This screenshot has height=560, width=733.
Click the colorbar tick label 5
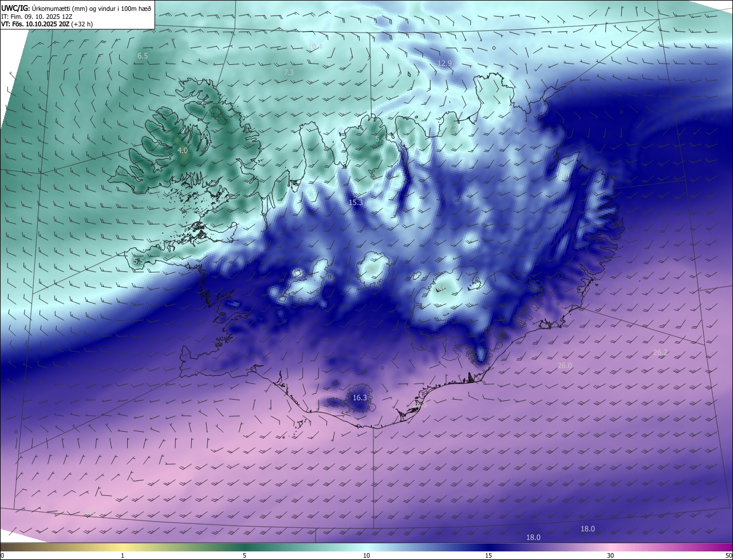pos(245,555)
